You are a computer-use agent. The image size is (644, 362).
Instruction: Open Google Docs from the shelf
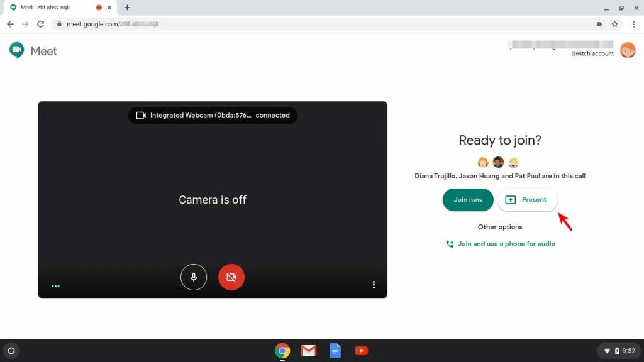(x=335, y=351)
